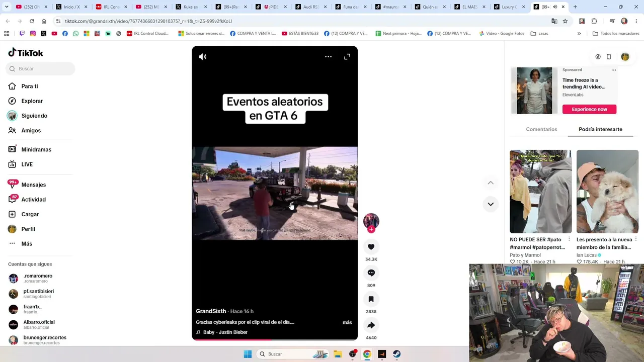This screenshot has width=644, height=362.
Task: Open the GrandSixth profile name link
Action: (211, 311)
